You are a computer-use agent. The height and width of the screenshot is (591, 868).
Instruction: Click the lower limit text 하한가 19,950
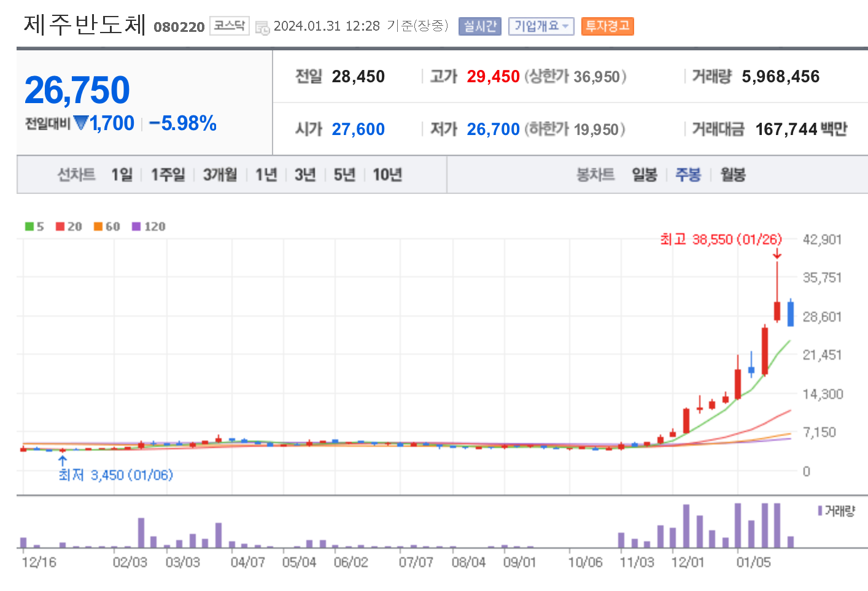[575, 129]
